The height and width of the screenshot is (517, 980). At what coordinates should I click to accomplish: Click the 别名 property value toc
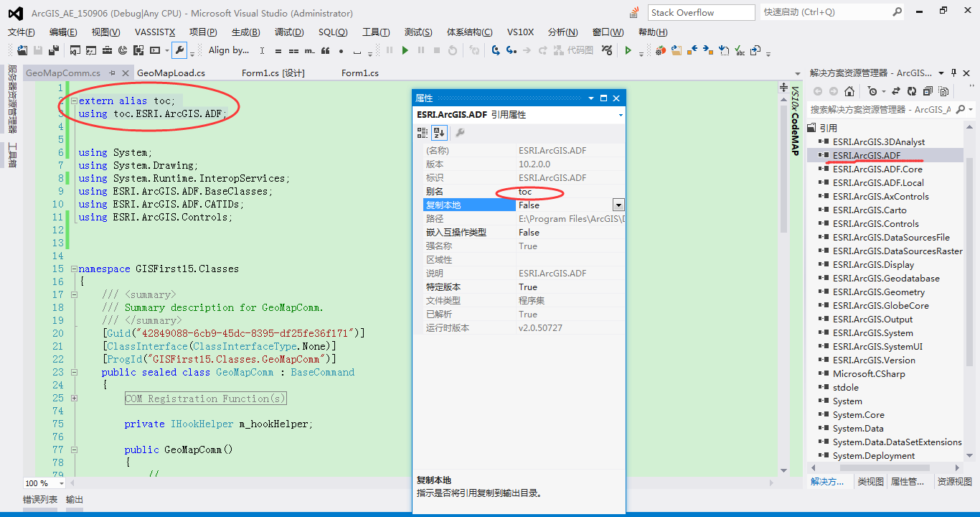pyautogui.click(x=570, y=192)
